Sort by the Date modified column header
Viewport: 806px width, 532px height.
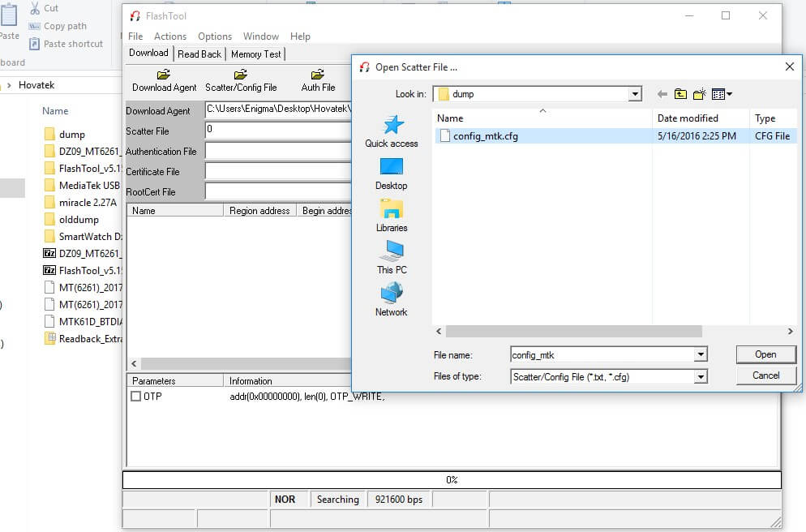click(701, 118)
